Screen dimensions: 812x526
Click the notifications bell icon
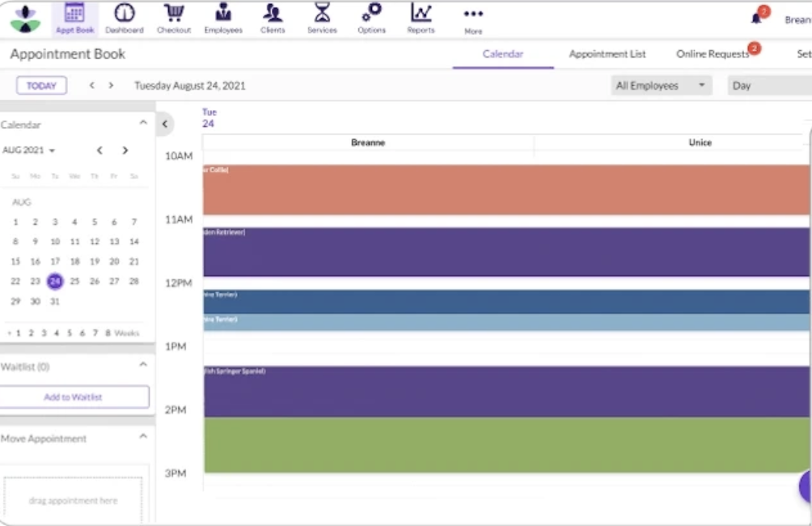[757, 18]
